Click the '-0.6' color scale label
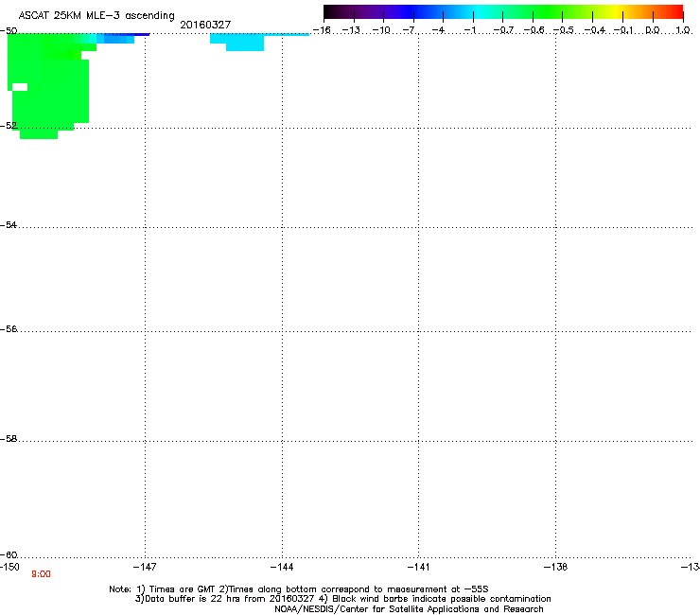Screen dimensions: 700x615 (534, 30)
